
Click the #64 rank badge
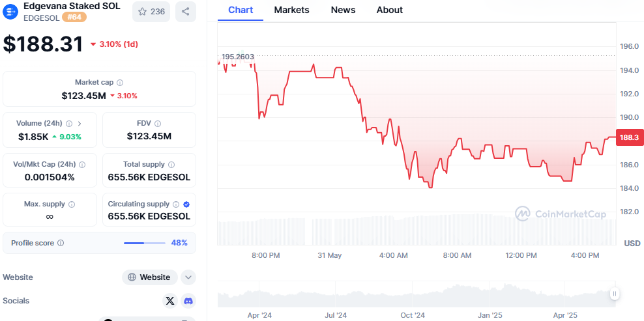coord(74,17)
